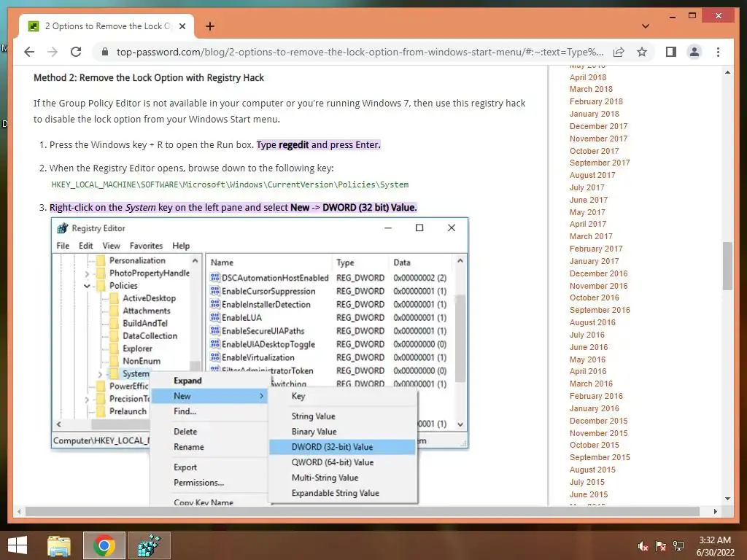The width and height of the screenshot is (747, 560).
Task: Click the Registry Editor screenshot image
Action: point(260,360)
